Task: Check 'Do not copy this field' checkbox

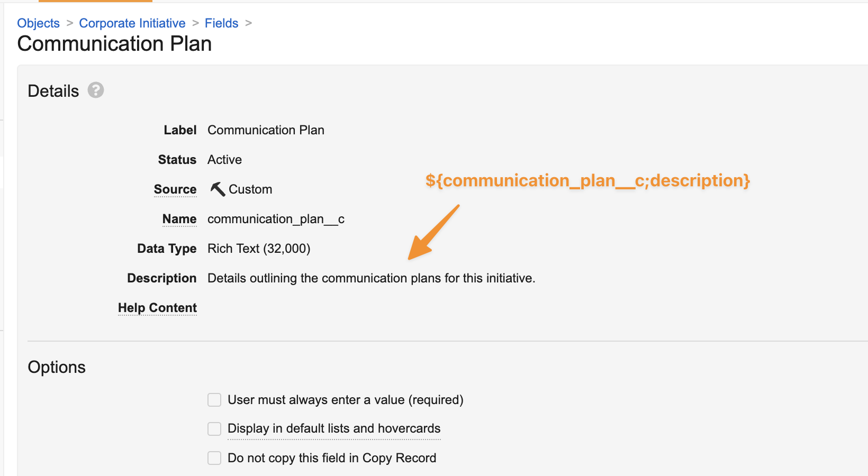Action: coord(214,458)
